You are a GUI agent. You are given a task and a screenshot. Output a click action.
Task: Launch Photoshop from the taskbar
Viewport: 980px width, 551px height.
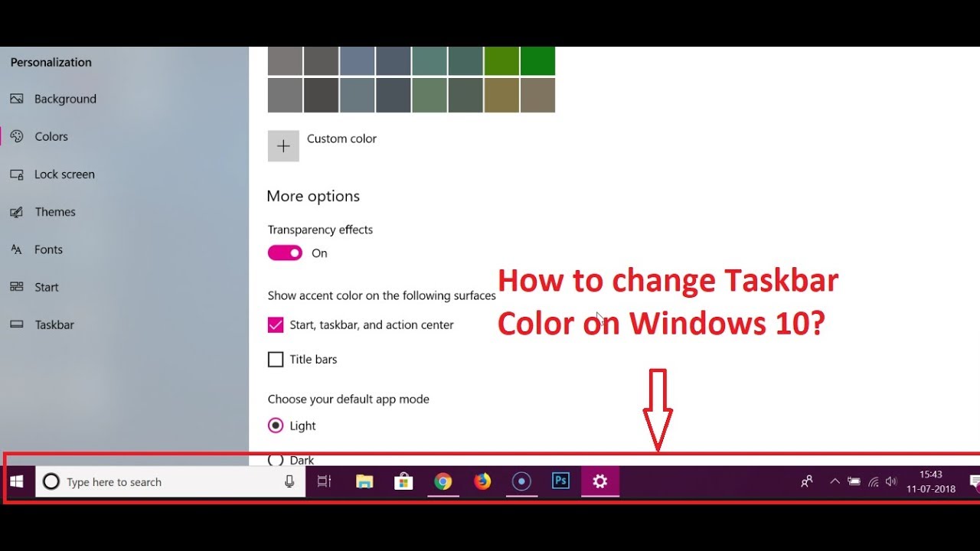click(x=561, y=481)
